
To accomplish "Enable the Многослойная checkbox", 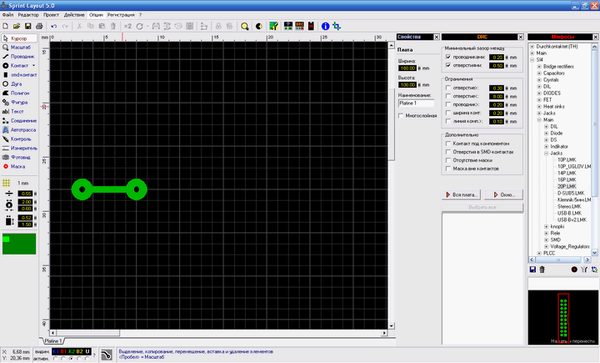I will click(x=401, y=116).
